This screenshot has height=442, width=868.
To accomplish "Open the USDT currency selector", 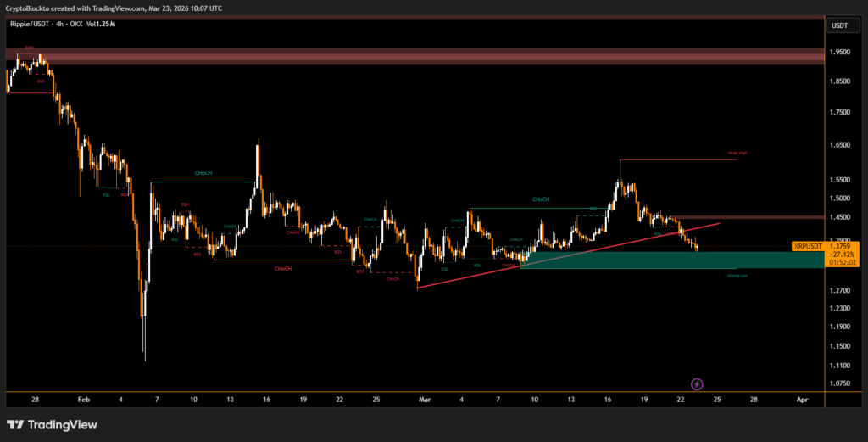I will 839,26.
